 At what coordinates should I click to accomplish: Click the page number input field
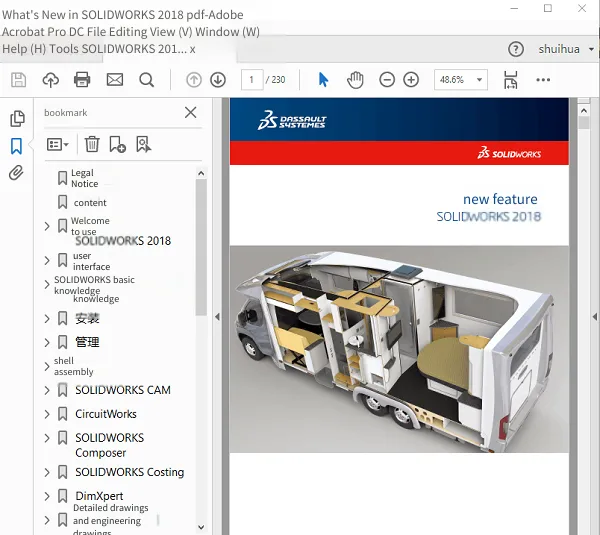252,80
